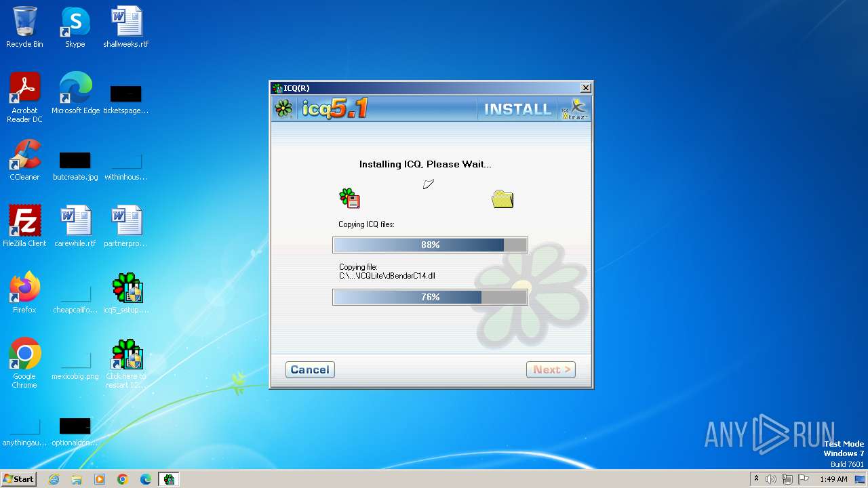The image size is (868, 488).
Task: Click the ICQ source disk icon
Action: [349, 198]
